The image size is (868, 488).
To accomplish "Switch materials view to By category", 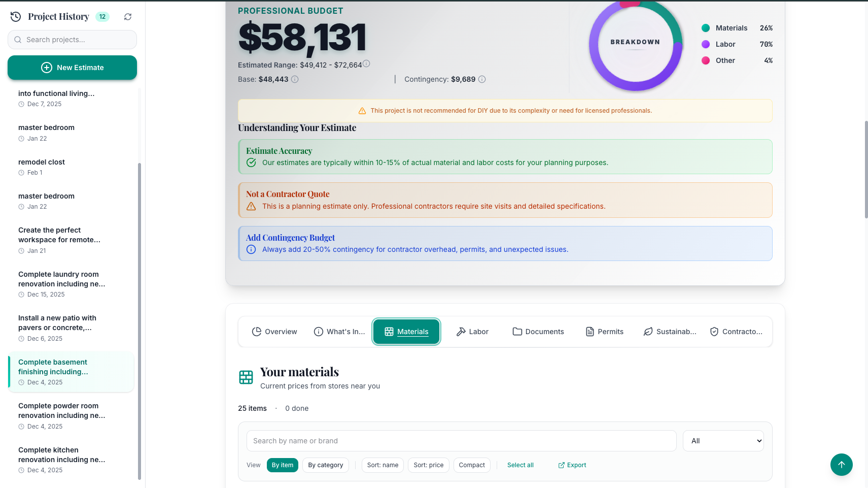I will (325, 465).
